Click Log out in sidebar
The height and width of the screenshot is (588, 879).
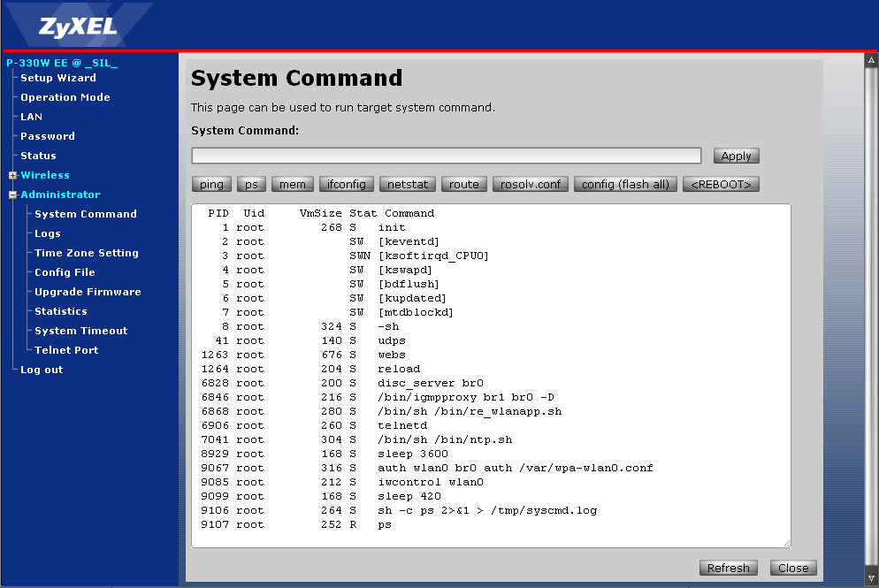42,370
